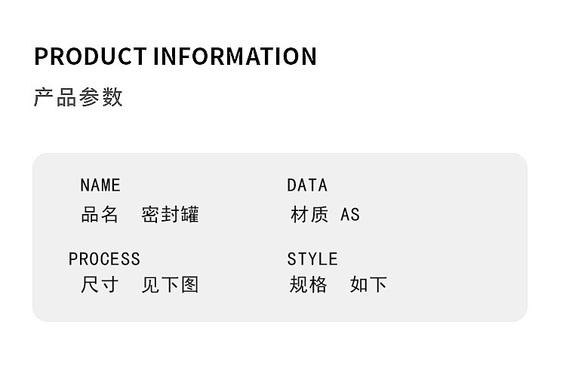The height and width of the screenshot is (392, 566).
Task: Click the DATA column label
Action: [307, 185]
